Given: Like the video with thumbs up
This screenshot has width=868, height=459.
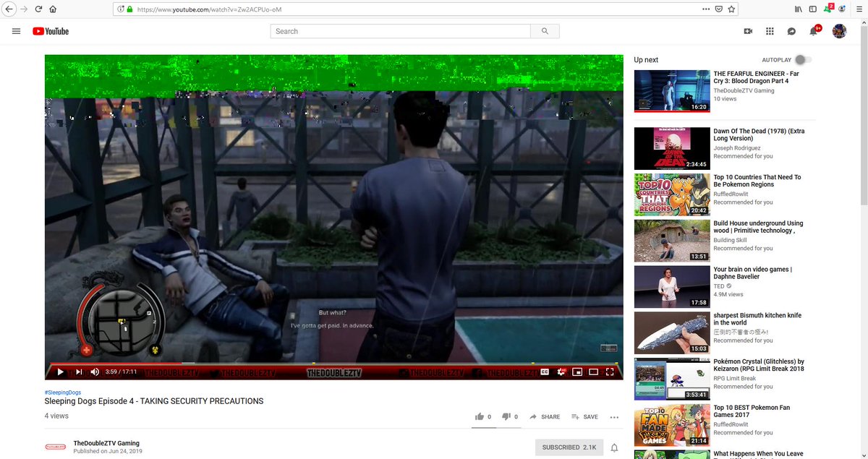Looking at the screenshot, I should [479, 417].
